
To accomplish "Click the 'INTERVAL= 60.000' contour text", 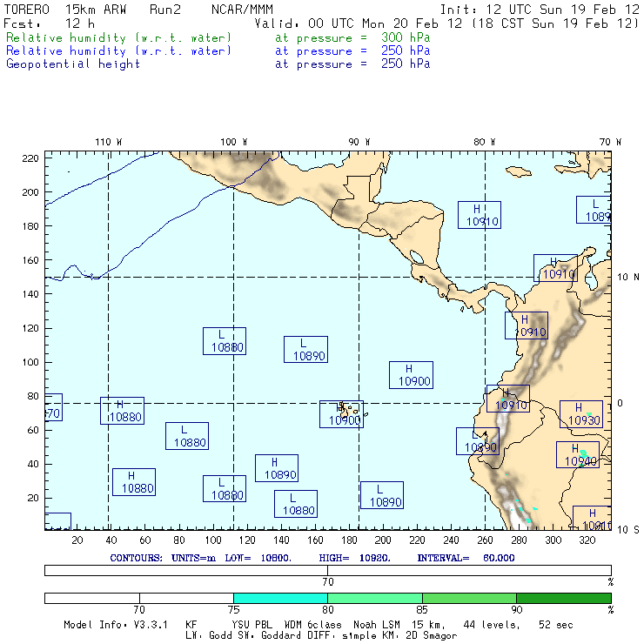I will coord(466,558).
